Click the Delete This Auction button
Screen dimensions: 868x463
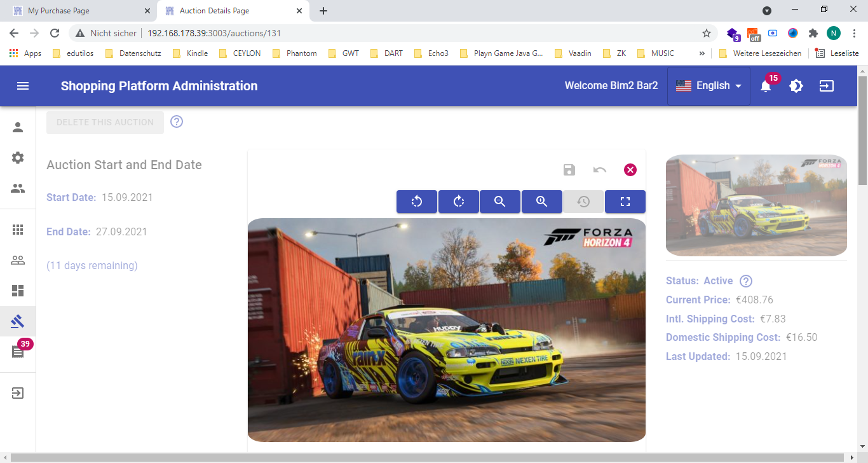pyautogui.click(x=105, y=122)
